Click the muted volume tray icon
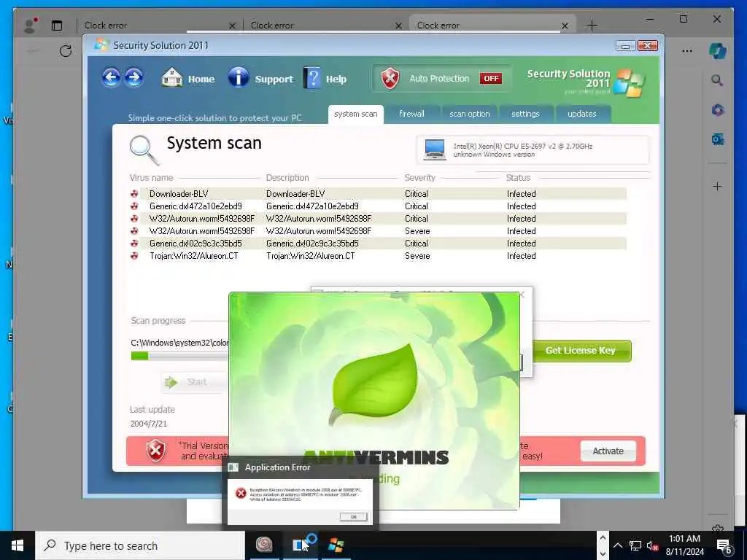747x560 pixels. tap(652, 545)
